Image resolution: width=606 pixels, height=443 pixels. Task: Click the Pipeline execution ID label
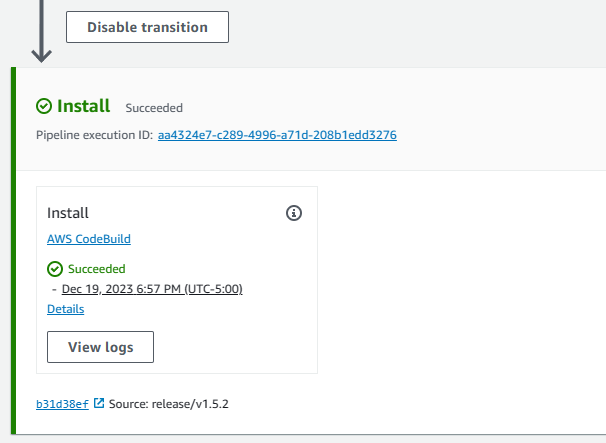[93, 135]
